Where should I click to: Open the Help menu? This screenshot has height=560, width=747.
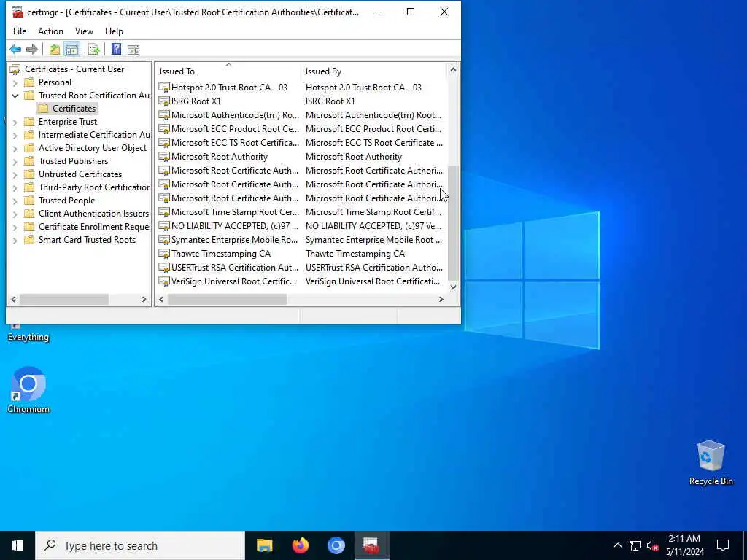[x=114, y=31]
